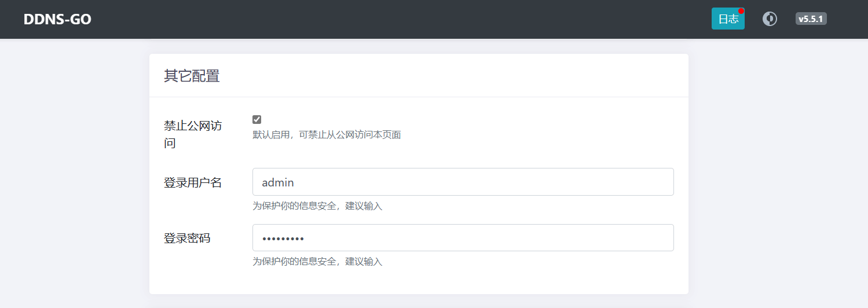Click the empty area of the dark navbar
Viewport: 868px width, 308px height.
click(x=405, y=19)
